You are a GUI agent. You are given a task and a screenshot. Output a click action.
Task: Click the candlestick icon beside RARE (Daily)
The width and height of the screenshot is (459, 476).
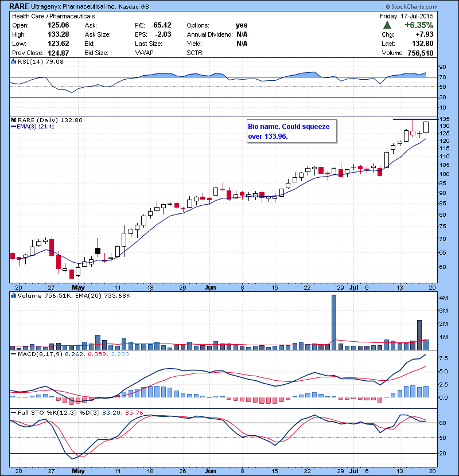point(13,120)
